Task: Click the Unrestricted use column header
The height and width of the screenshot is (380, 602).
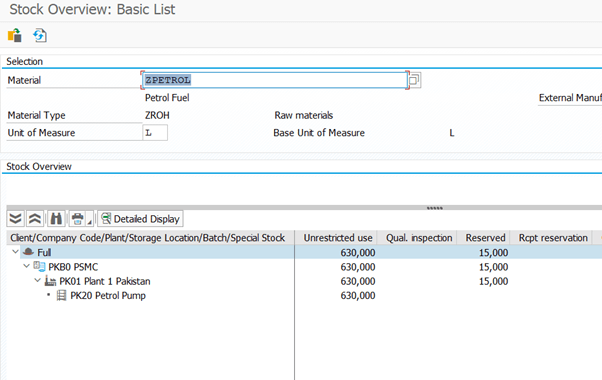Action: (336, 238)
